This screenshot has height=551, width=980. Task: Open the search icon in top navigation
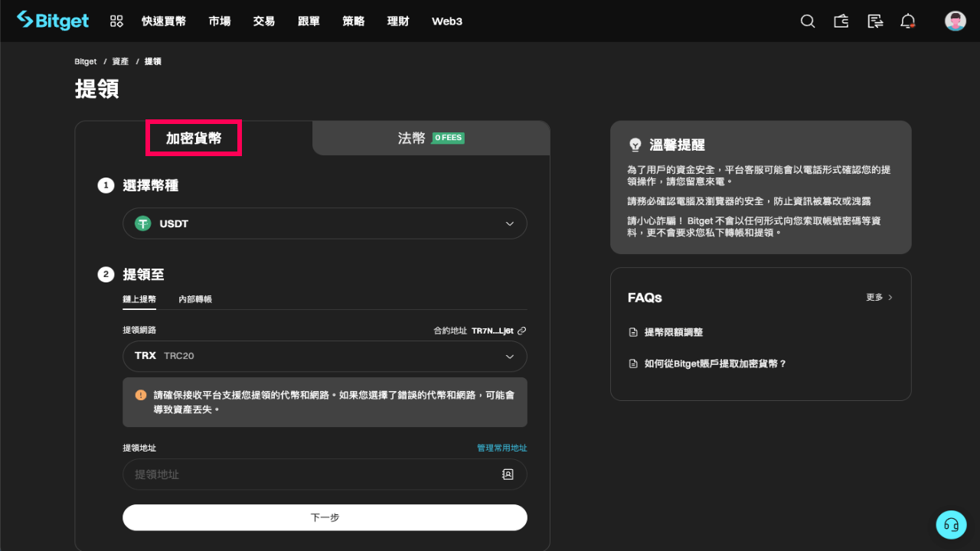[x=808, y=21]
